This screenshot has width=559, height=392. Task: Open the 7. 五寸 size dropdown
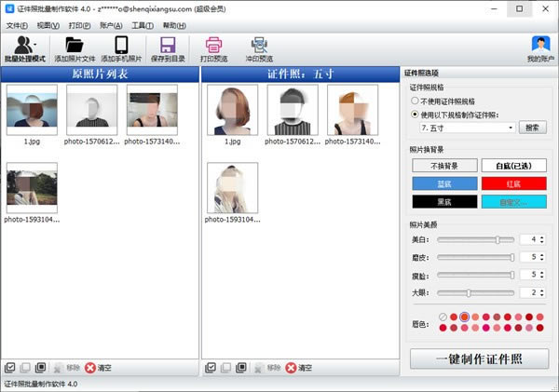[x=467, y=128]
